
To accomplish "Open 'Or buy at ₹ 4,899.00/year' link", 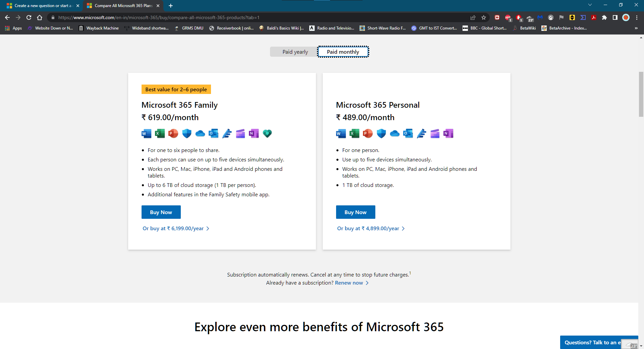I will tap(371, 228).
